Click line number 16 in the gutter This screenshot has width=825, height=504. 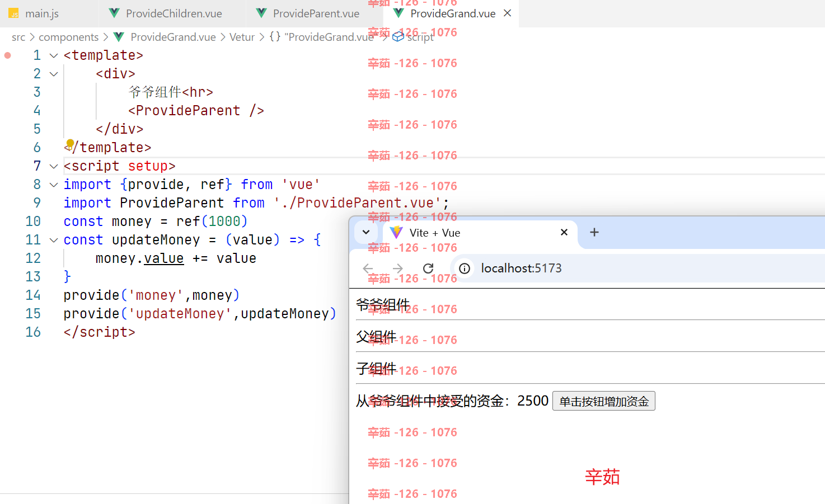point(33,332)
